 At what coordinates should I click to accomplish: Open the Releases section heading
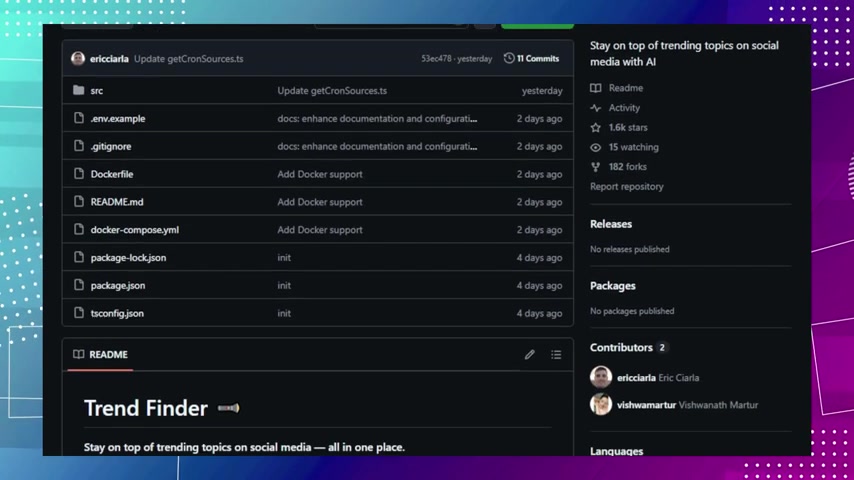pos(610,224)
